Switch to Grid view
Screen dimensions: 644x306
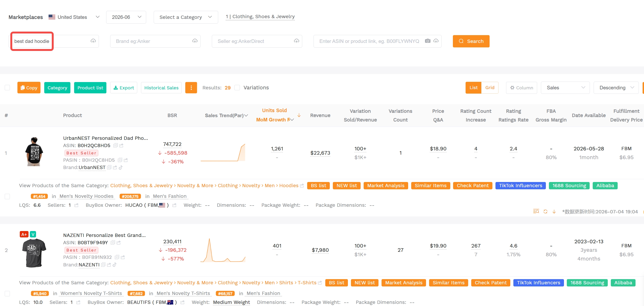pos(490,88)
